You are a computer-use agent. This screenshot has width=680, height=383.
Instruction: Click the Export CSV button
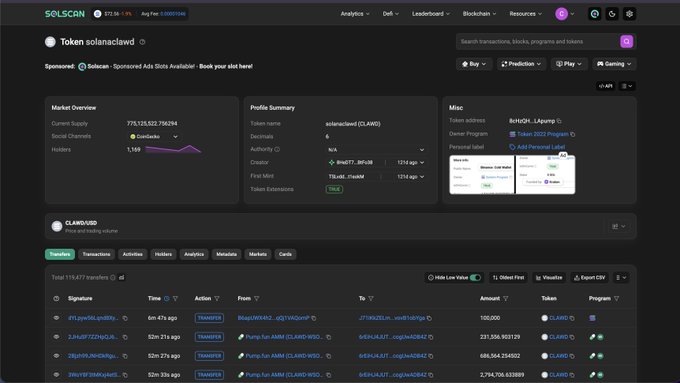pos(589,278)
